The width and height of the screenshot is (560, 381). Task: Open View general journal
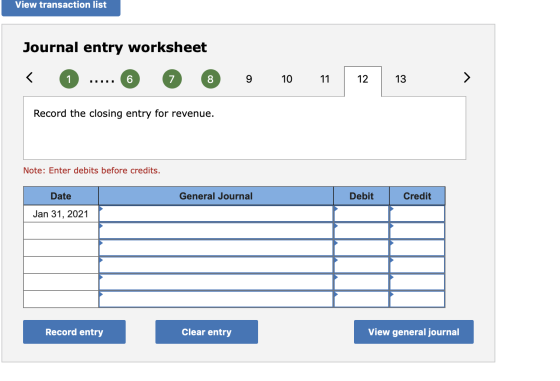[x=414, y=332]
